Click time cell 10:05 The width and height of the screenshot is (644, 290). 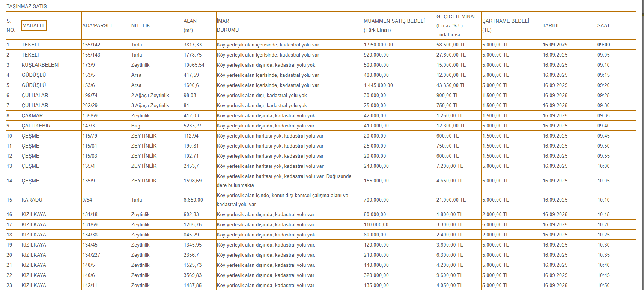coord(604,181)
